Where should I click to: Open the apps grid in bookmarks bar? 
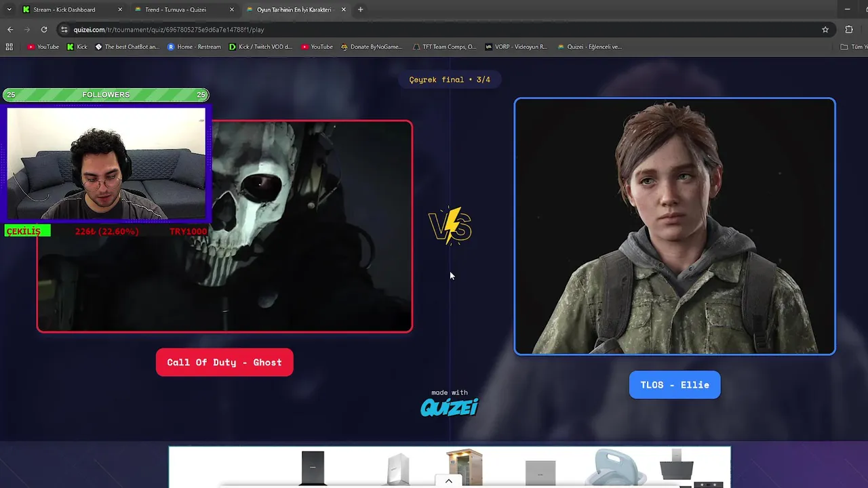click(9, 47)
